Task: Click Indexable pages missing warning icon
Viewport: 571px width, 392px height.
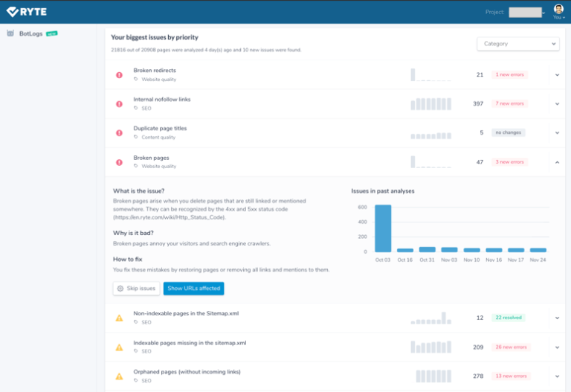Action: click(119, 347)
